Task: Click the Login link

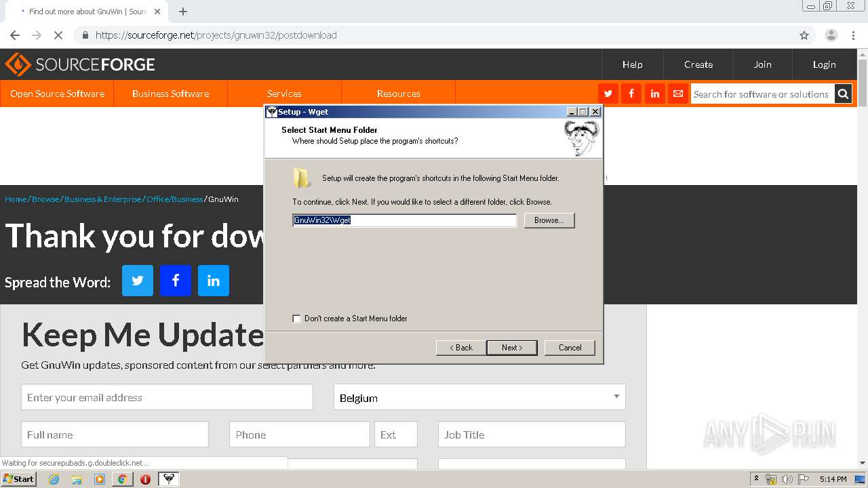Action: (824, 64)
